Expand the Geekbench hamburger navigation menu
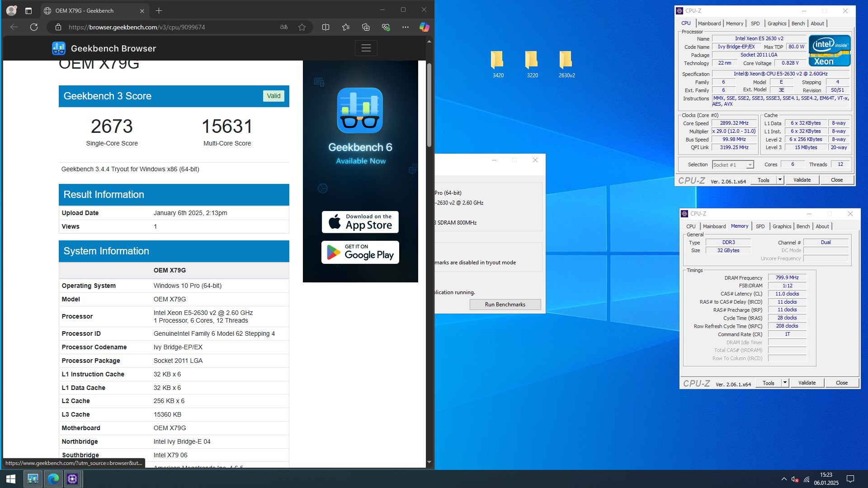Viewport: 868px width, 488px height. click(366, 48)
